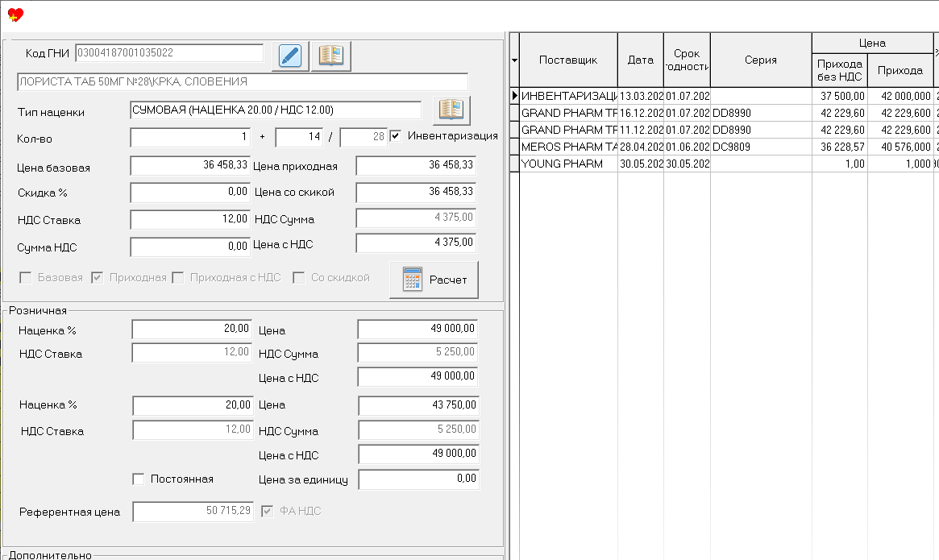The image size is (939, 560).
Task: Click the Срок годности column header
Action: pyautogui.click(x=687, y=60)
